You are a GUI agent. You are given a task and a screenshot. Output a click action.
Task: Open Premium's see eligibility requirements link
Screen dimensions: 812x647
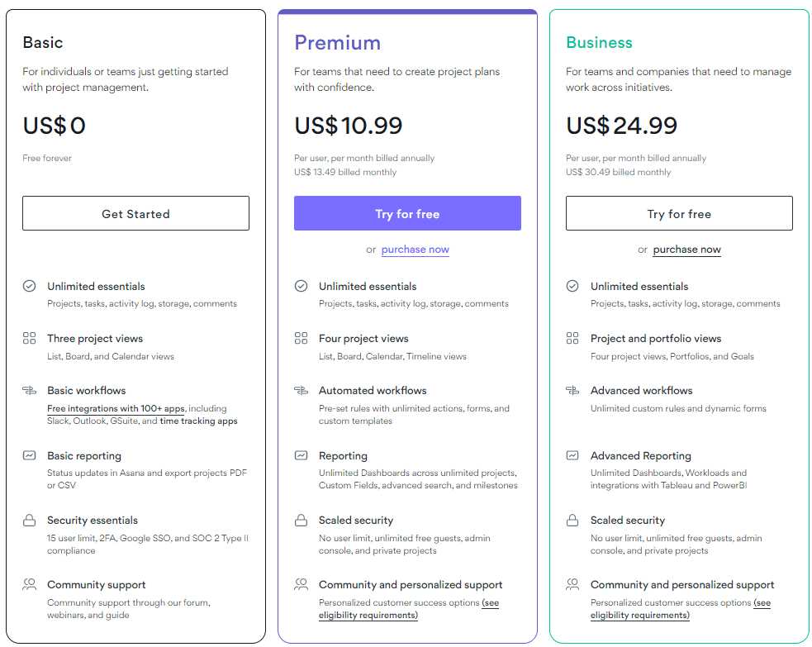409,609
